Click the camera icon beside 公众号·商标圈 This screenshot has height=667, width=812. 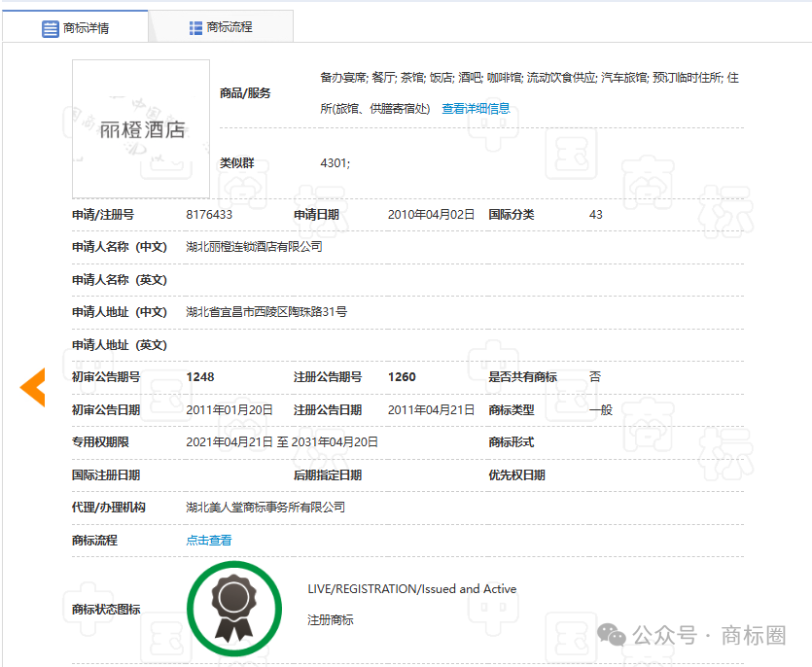(612, 633)
